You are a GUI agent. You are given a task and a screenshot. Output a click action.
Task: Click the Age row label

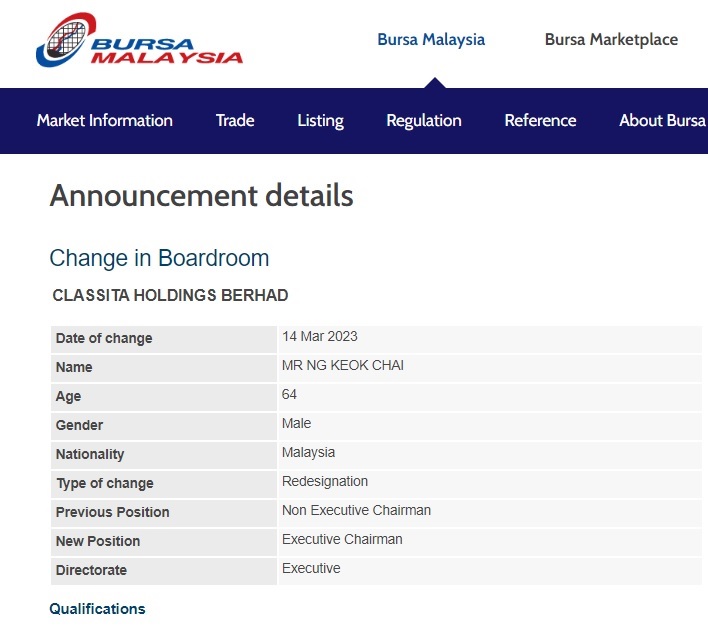[x=68, y=396]
